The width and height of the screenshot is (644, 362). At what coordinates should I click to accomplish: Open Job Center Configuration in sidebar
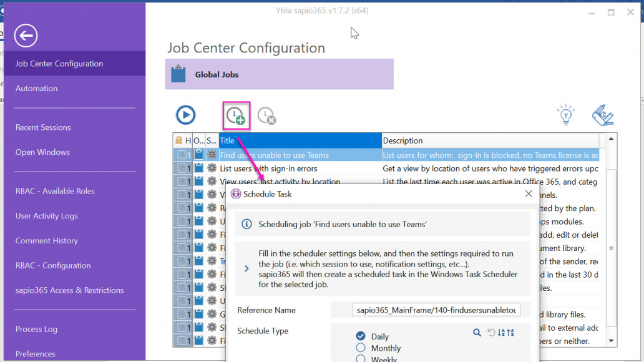coord(75,63)
